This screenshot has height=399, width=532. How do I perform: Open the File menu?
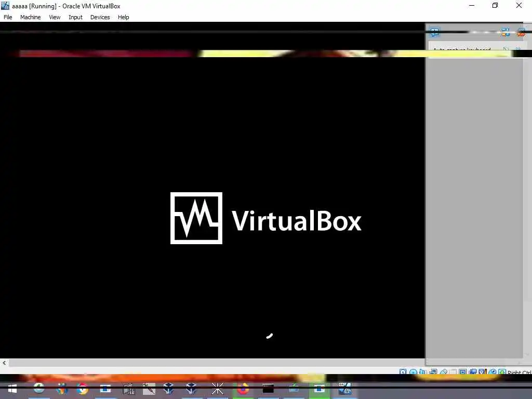8,17
